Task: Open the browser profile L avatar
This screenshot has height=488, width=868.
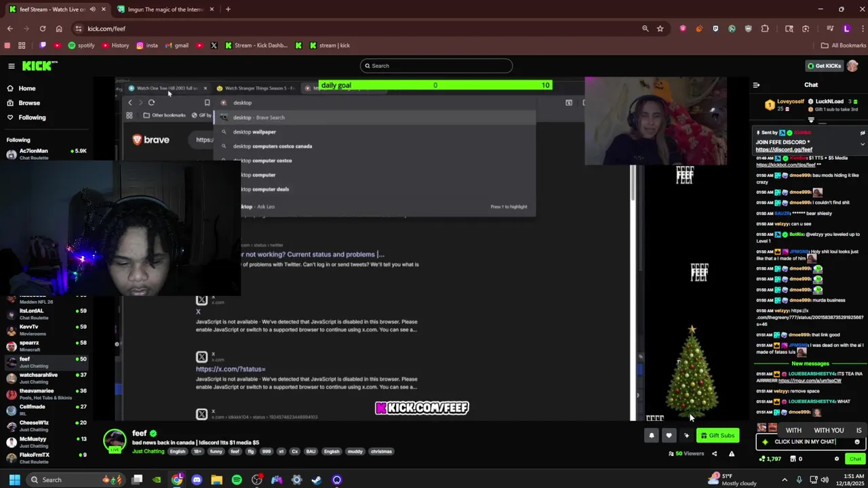Action: tap(846, 28)
